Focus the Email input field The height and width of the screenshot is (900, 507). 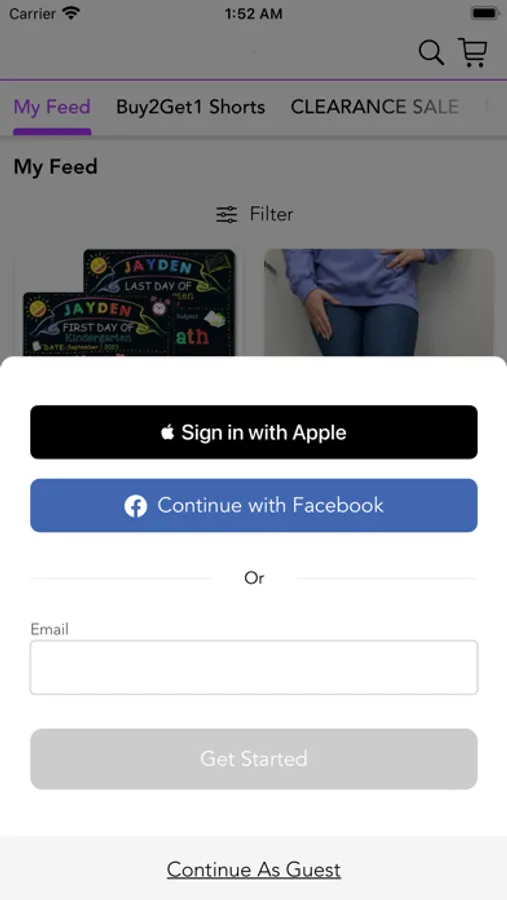pyautogui.click(x=254, y=668)
